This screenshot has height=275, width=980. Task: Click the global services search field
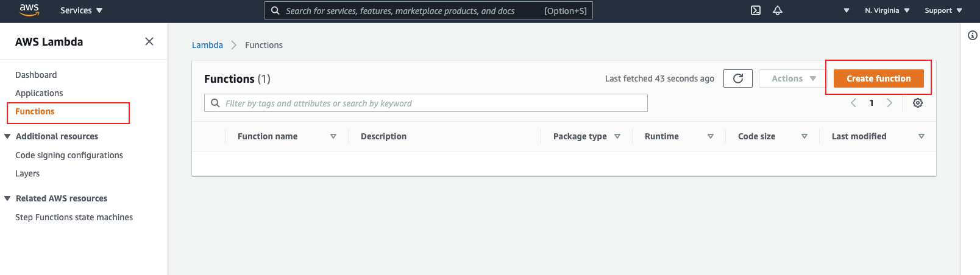point(428,10)
